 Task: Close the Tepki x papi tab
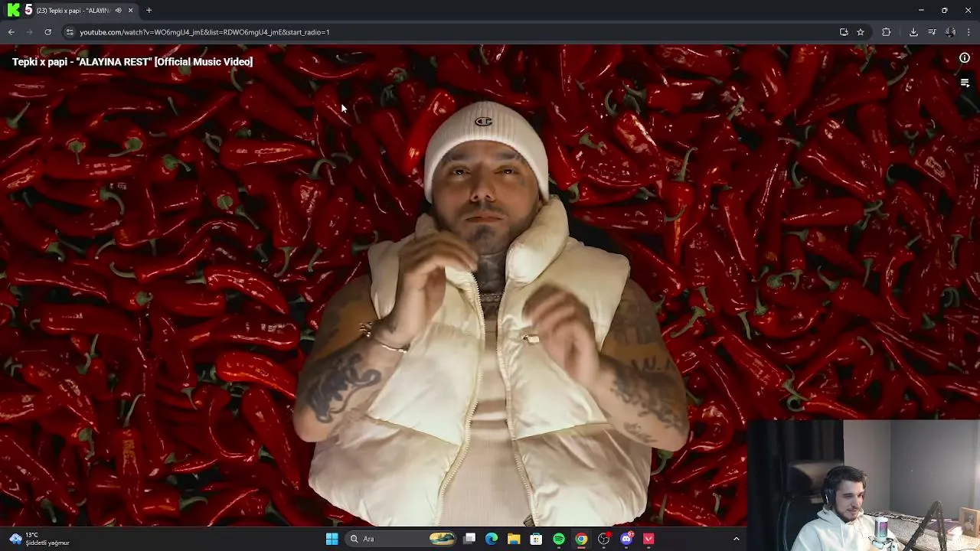point(130,11)
